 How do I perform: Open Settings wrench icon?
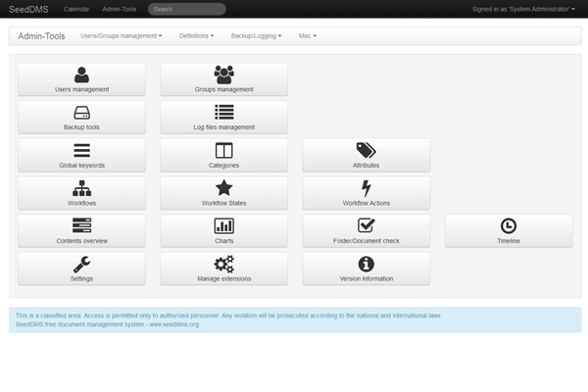coord(81,263)
